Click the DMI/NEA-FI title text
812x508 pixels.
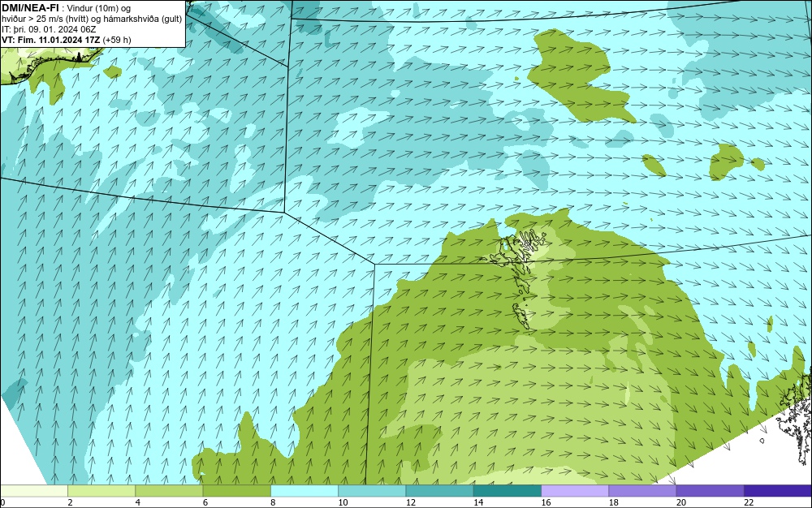coord(30,8)
